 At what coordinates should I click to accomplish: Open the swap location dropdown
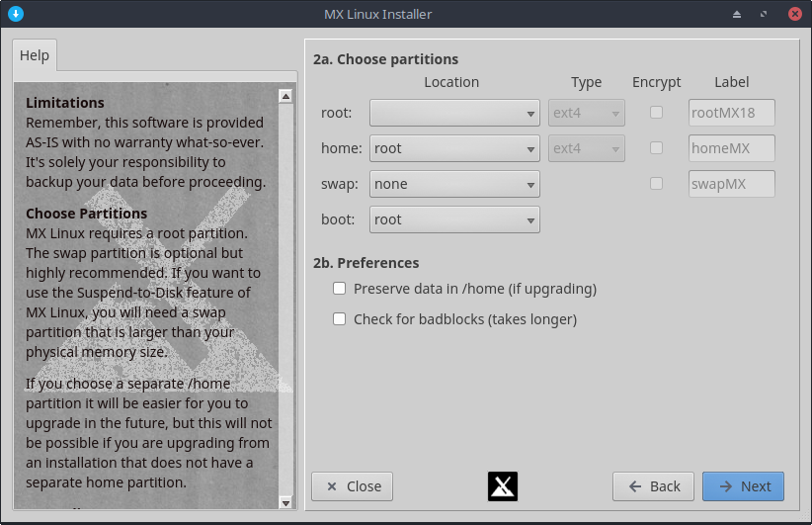[x=454, y=184]
